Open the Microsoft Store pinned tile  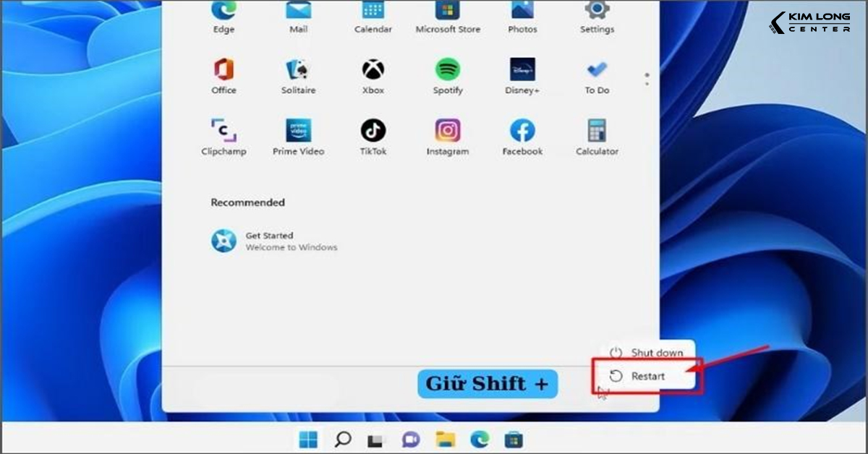tap(447, 12)
